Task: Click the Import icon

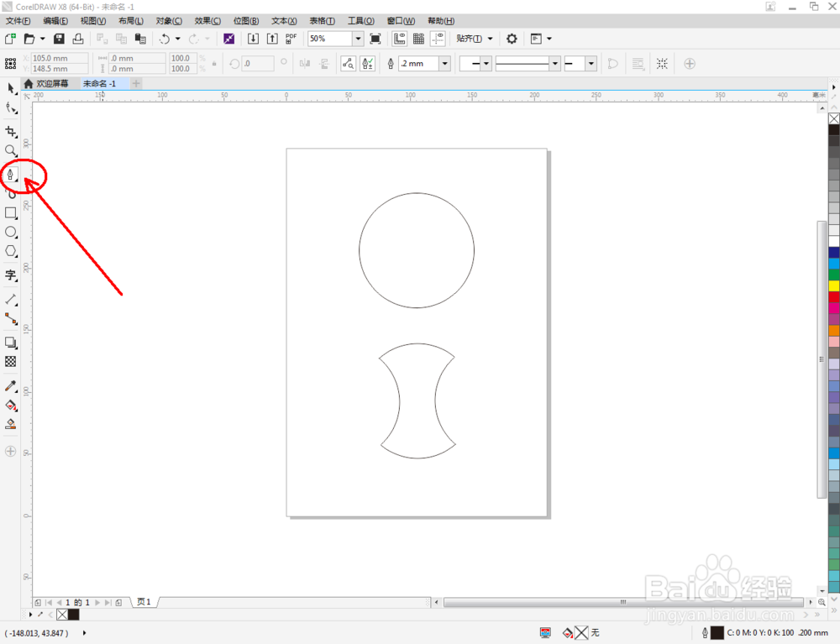Action: [x=253, y=39]
